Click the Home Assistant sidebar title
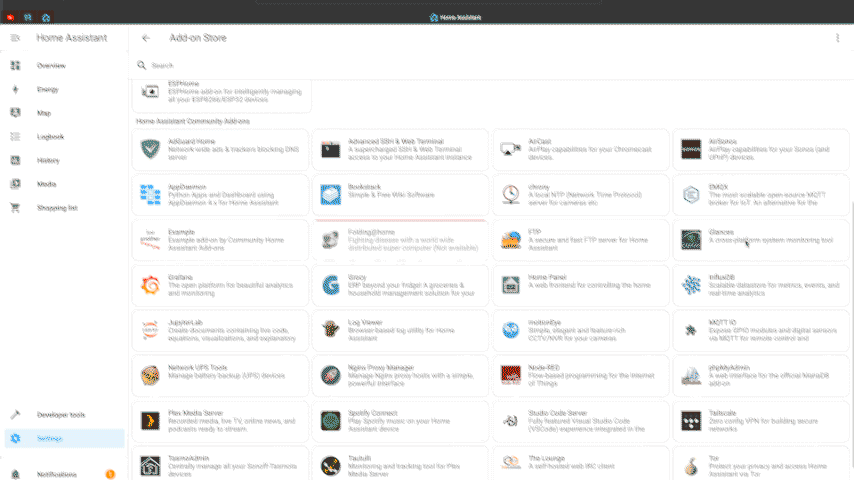This screenshot has height=480, width=854. [72, 38]
